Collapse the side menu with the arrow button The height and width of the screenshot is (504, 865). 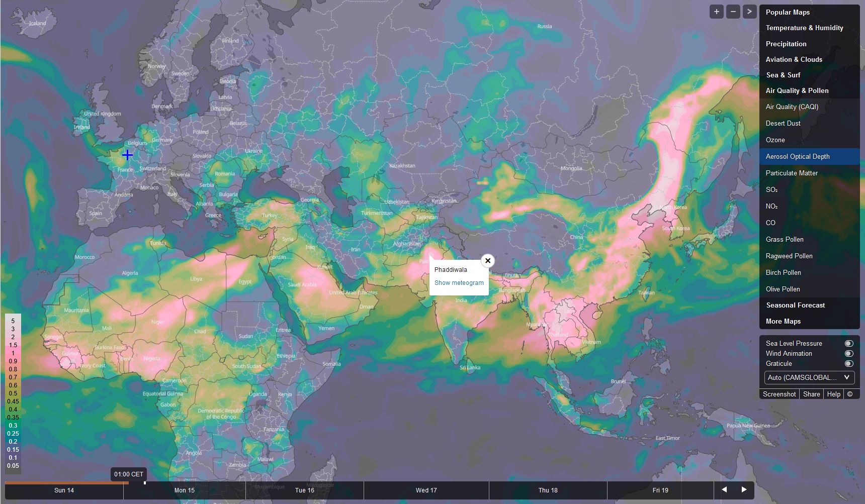point(749,12)
